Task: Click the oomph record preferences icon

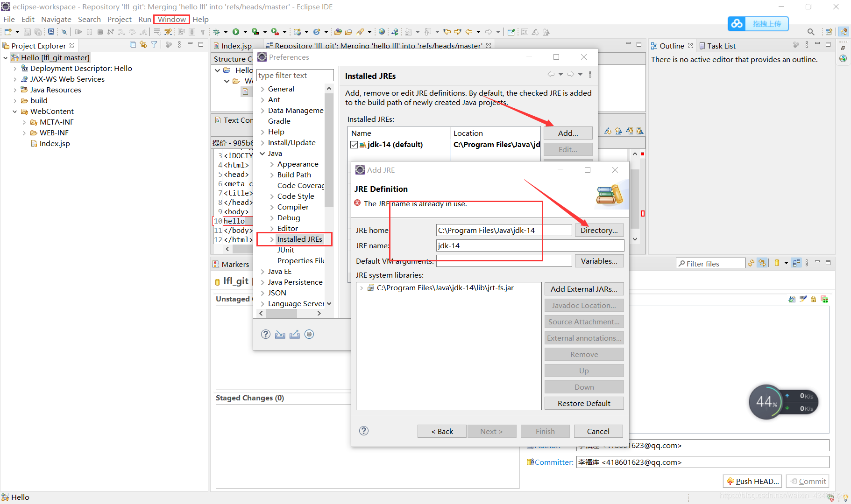Action: (309, 334)
